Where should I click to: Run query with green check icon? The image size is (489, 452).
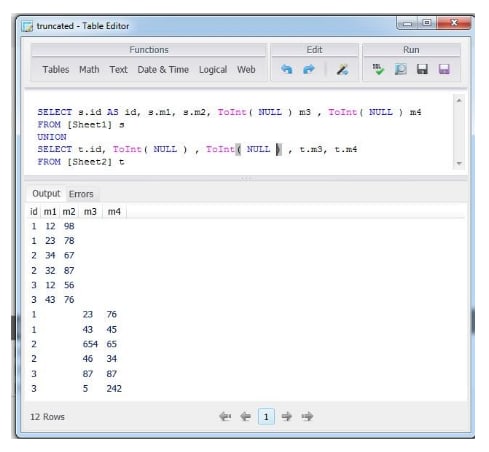click(x=378, y=69)
